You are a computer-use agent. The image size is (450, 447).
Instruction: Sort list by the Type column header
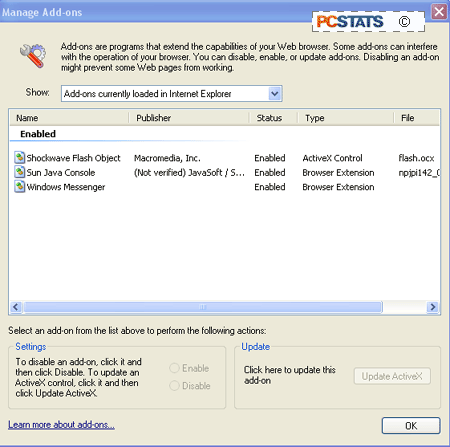[x=346, y=118]
